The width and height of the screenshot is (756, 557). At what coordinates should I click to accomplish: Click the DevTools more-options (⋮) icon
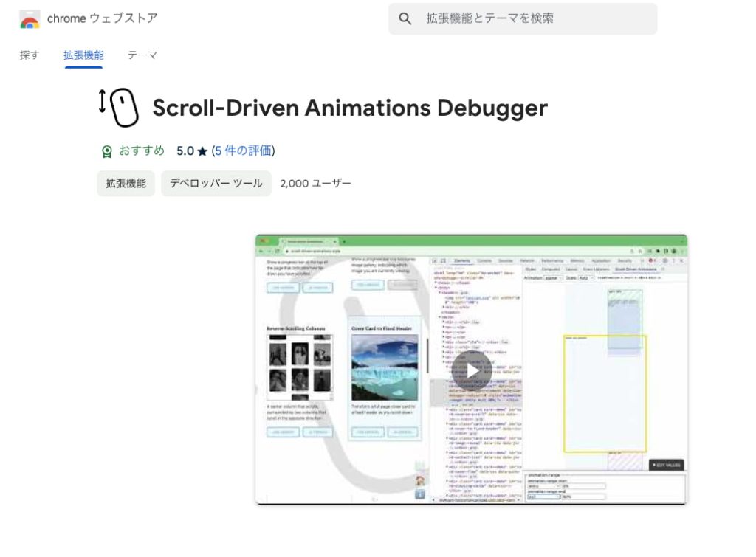click(x=674, y=260)
